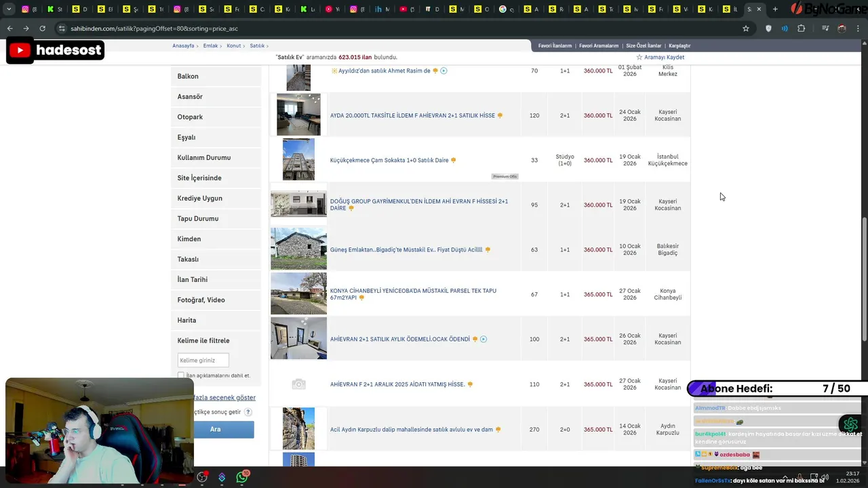Image resolution: width=868 pixels, height=488 pixels.
Task: Open Favori İlanlarım menu item
Action: tap(555, 46)
